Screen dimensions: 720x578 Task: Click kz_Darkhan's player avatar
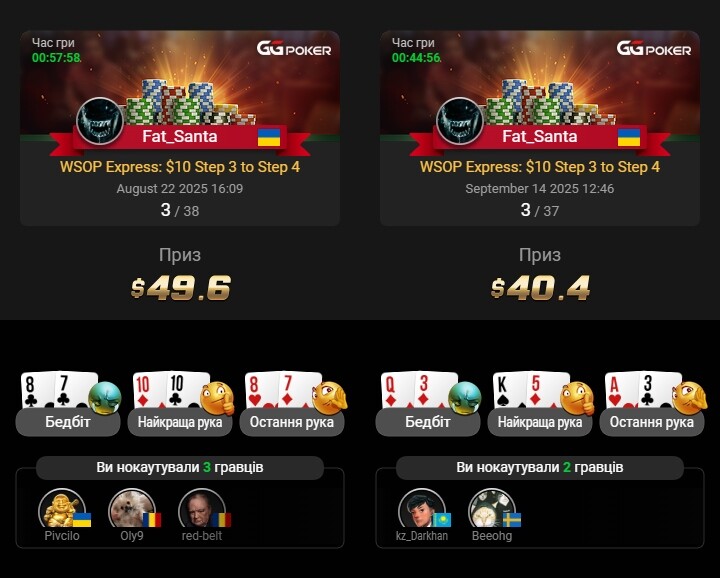[422, 511]
